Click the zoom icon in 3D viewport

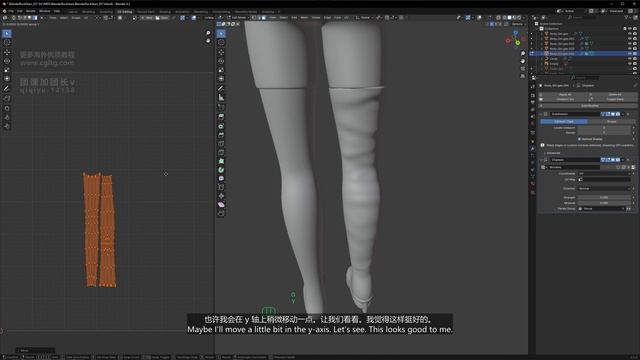[x=523, y=53]
